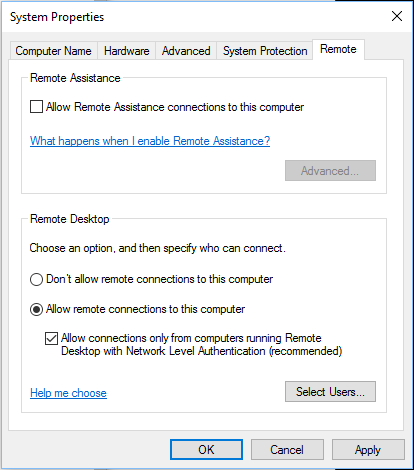Select the System Protection tab
The image size is (414, 470).
pyautogui.click(x=265, y=51)
